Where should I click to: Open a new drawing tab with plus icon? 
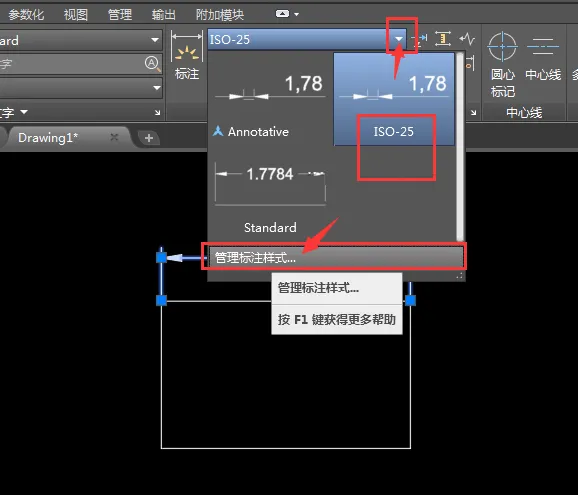click(149, 138)
